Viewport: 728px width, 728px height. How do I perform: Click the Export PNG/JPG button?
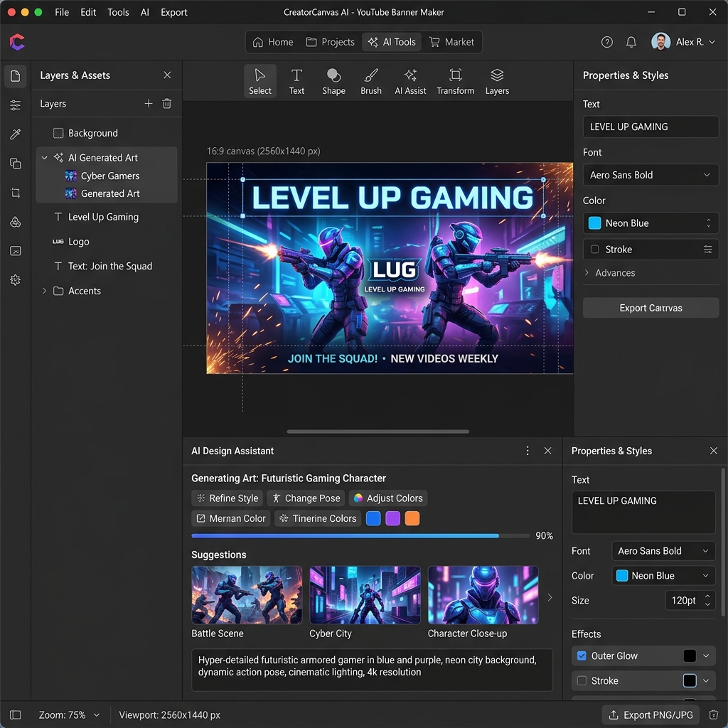click(x=651, y=714)
